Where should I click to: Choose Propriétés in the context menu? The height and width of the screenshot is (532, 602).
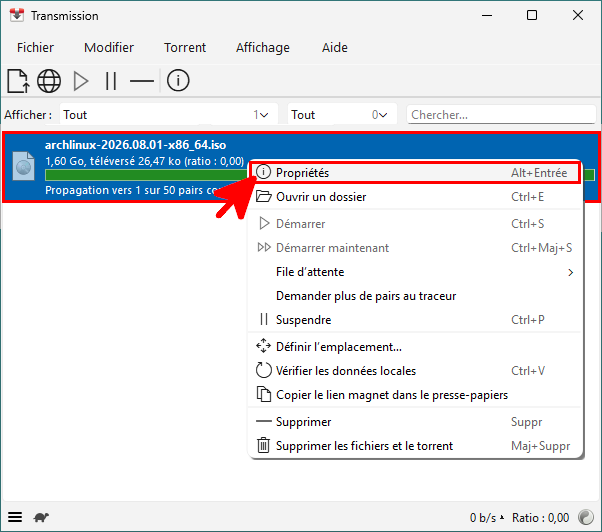(x=416, y=173)
